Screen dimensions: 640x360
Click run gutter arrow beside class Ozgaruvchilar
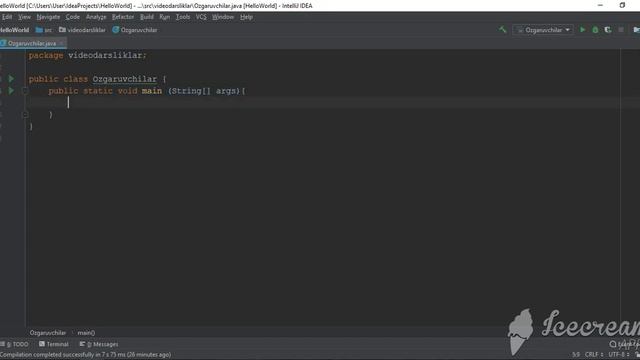pyautogui.click(x=11, y=78)
